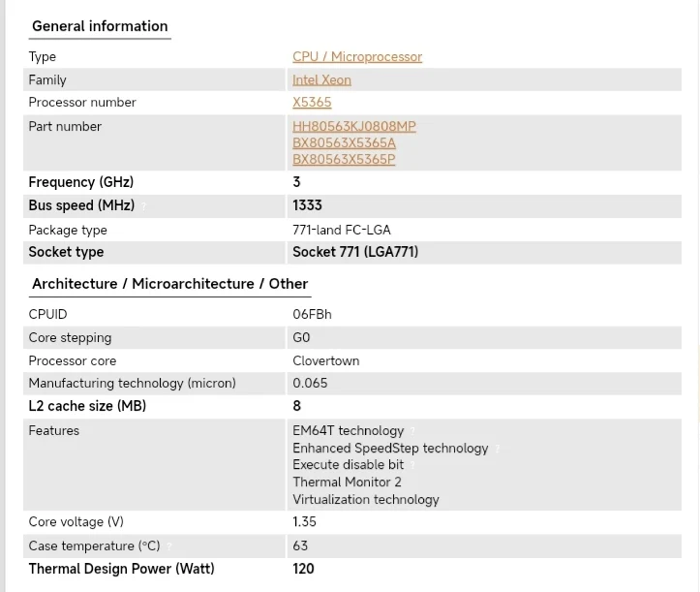Click the Architecture / Microarchitecture / Other heading
Image resolution: width=700 pixels, height=592 pixels.
[170, 284]
